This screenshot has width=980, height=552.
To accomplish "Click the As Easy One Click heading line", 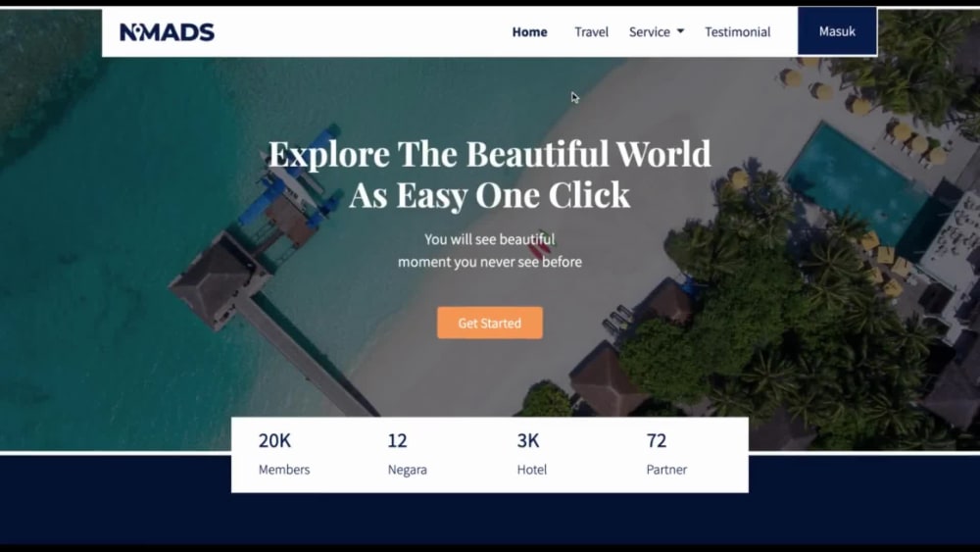I will pos(489,194).
